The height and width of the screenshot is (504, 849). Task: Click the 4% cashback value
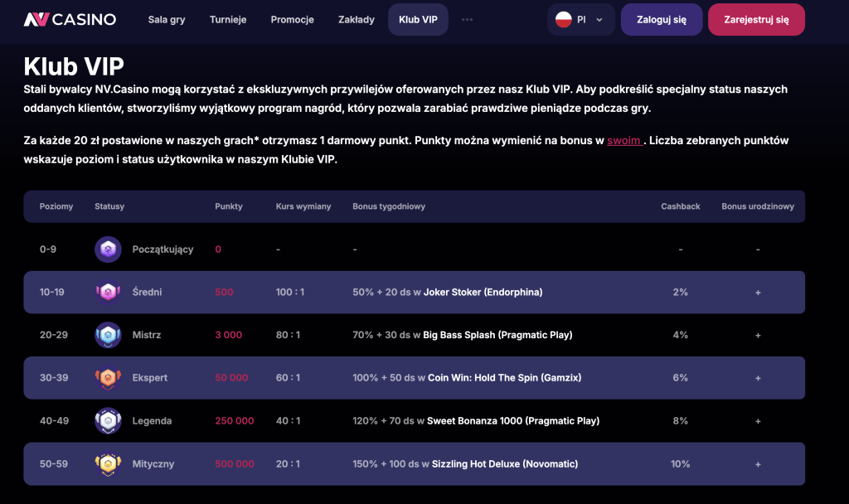(x=681, y=335)
